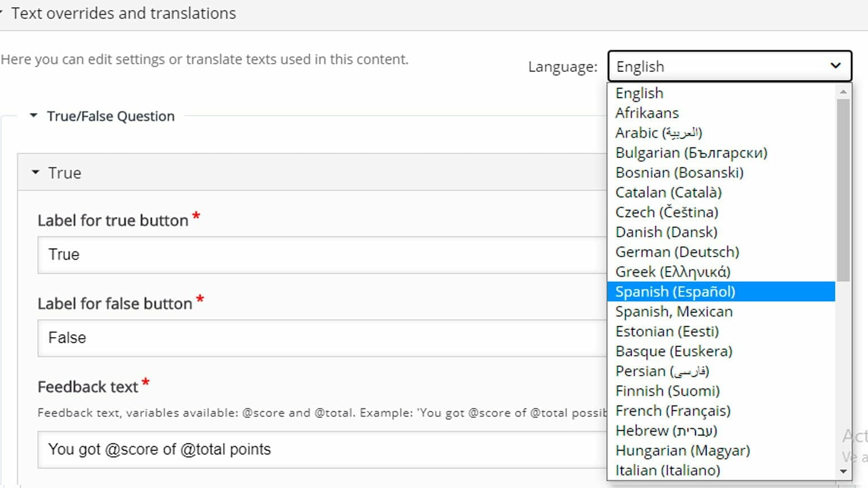Select the highlighted Spanish (Español) option

(x=721, y=291)
